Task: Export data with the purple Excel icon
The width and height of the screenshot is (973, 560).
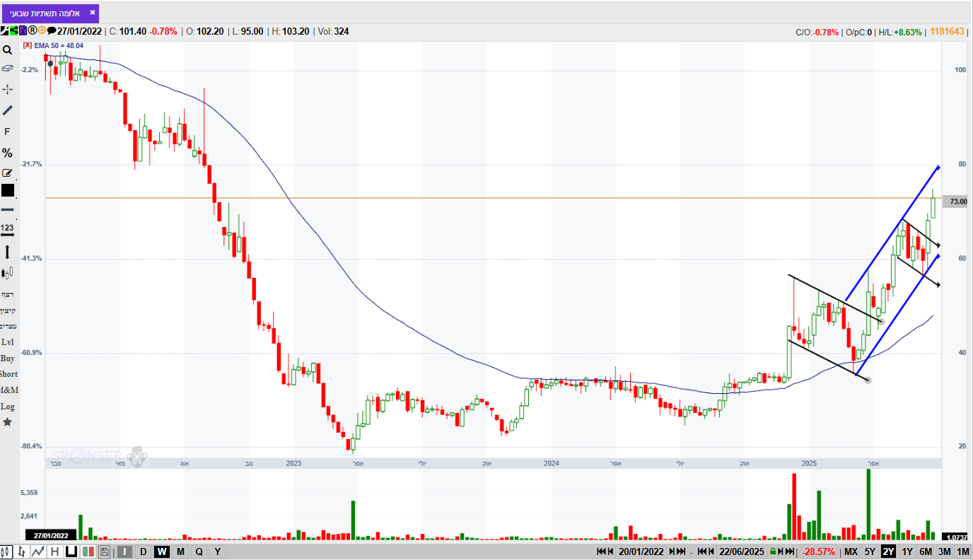Action: point(23,30)
